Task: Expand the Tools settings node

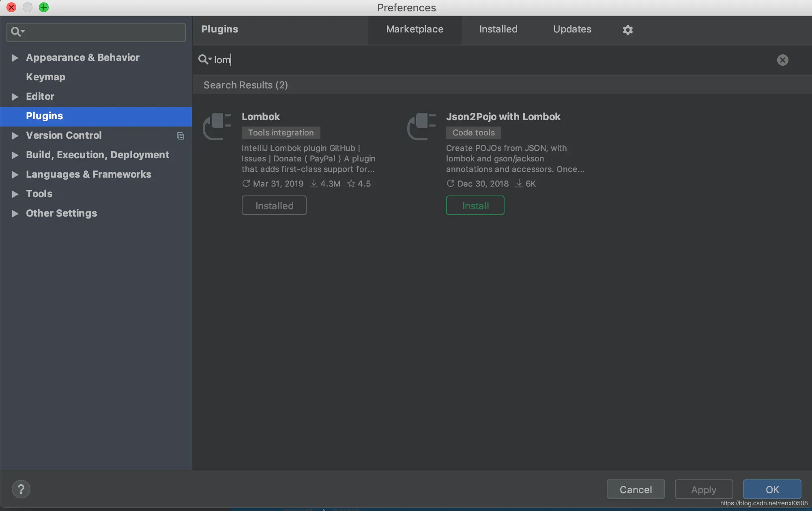Action: [15, 194]
